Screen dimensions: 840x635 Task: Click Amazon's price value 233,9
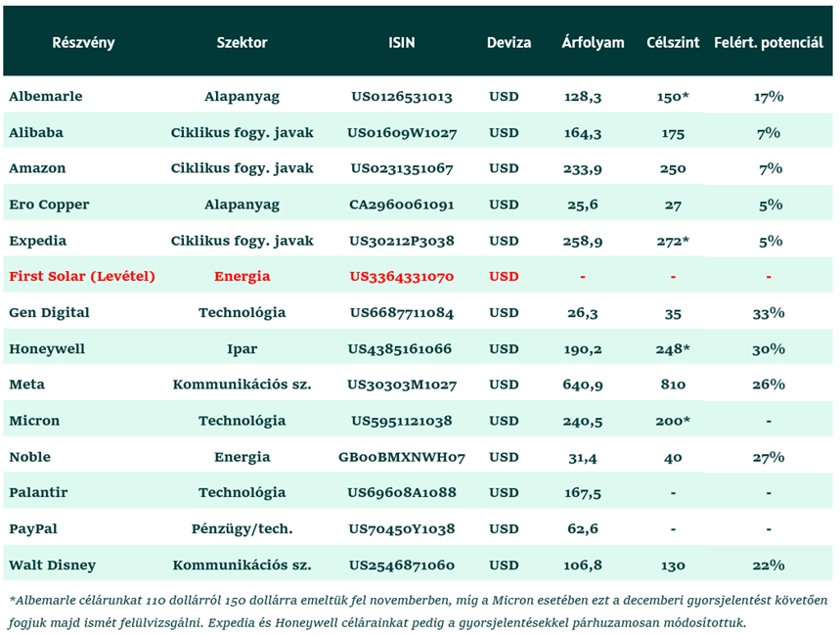coord(583,169)
